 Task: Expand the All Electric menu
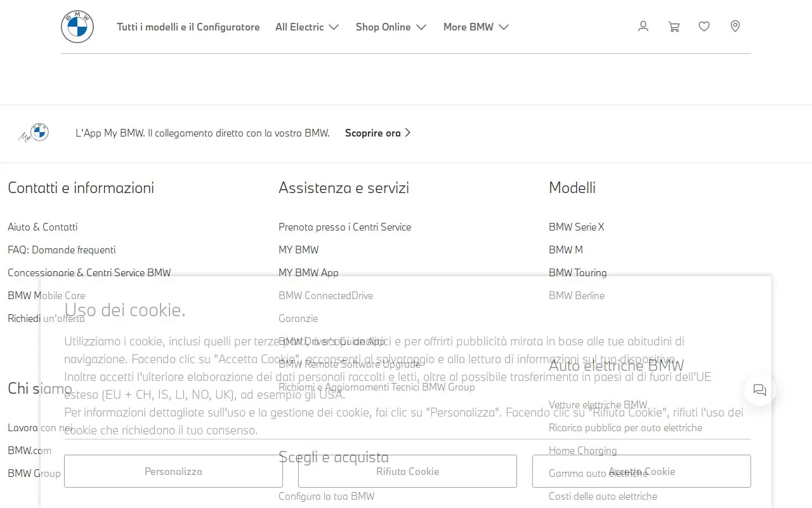tap(307, 27)
